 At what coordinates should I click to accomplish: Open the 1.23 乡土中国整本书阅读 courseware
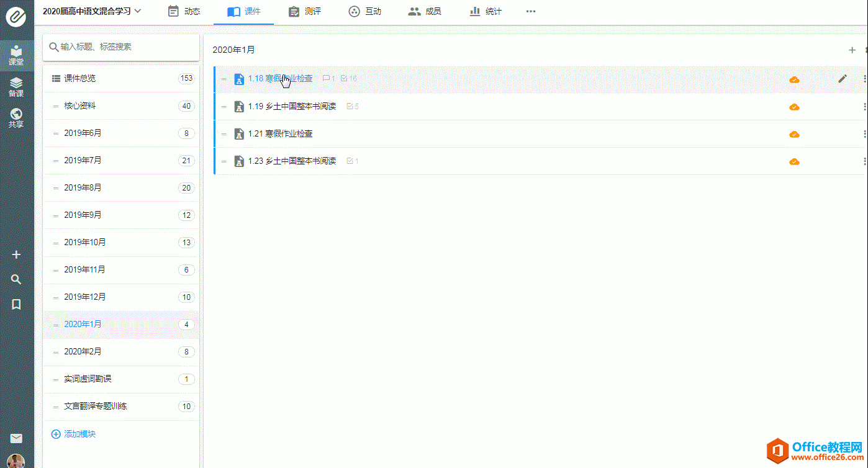click(x=292, y=161)
